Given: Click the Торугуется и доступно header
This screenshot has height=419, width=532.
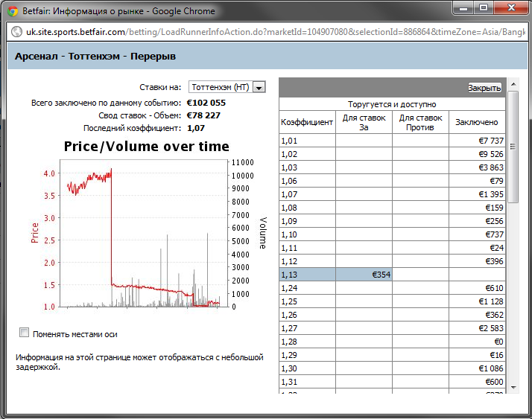Looking at the screenshot, I should (392, 104).
